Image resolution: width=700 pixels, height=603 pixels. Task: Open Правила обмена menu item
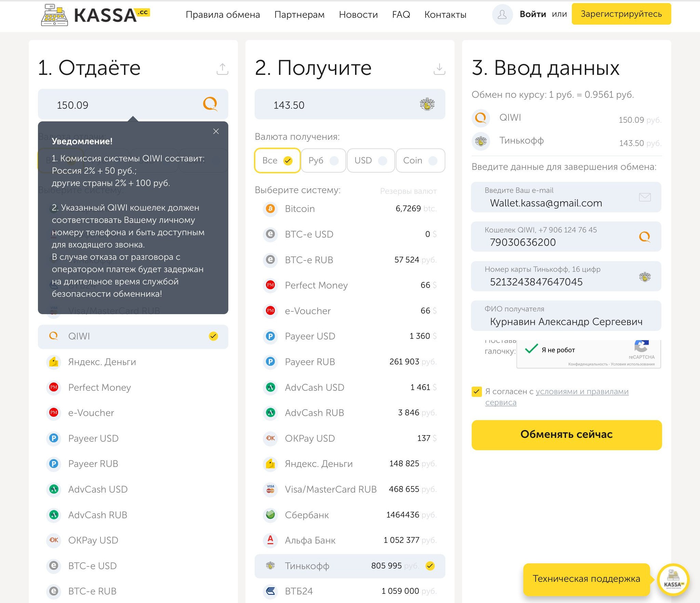[223, 15]
